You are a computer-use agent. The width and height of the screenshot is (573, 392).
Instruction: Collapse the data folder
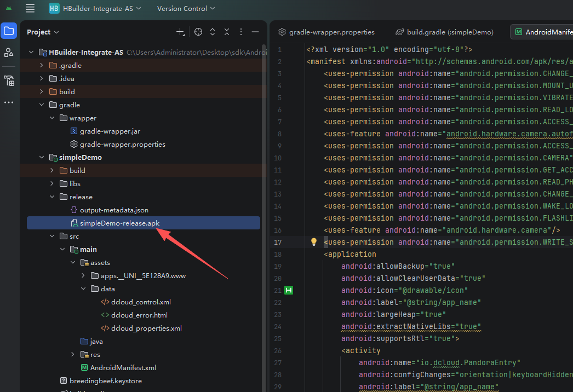83,289
